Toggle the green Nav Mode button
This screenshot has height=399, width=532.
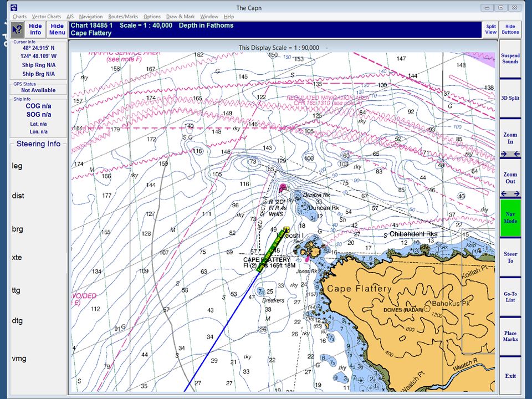[x=510, y=217]
